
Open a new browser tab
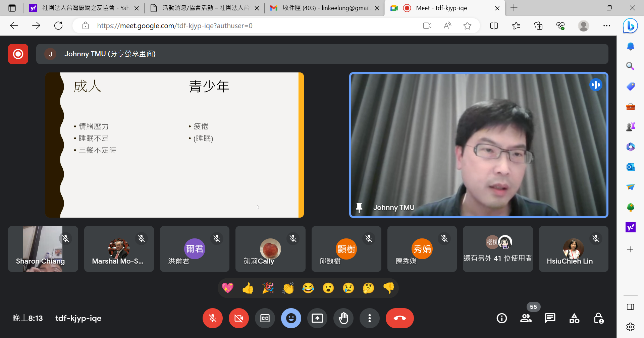pyautogui.click(x=514, y=8)
